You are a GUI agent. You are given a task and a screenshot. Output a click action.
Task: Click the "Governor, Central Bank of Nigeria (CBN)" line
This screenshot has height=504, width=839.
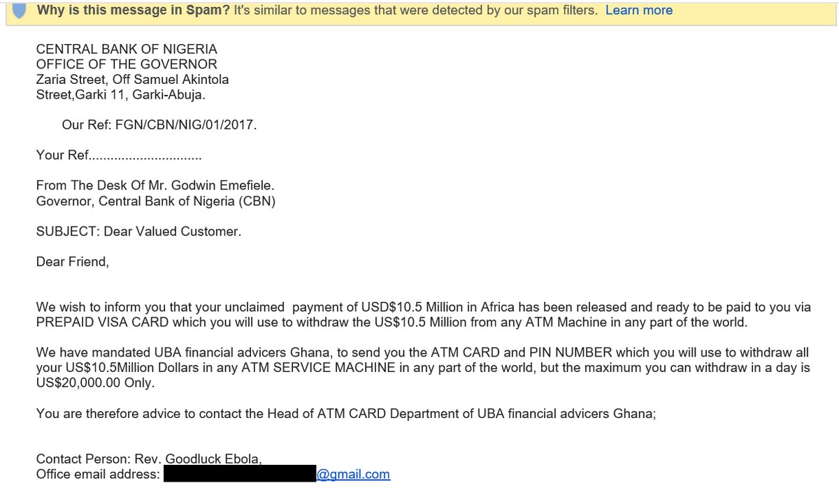pos(156,201)
